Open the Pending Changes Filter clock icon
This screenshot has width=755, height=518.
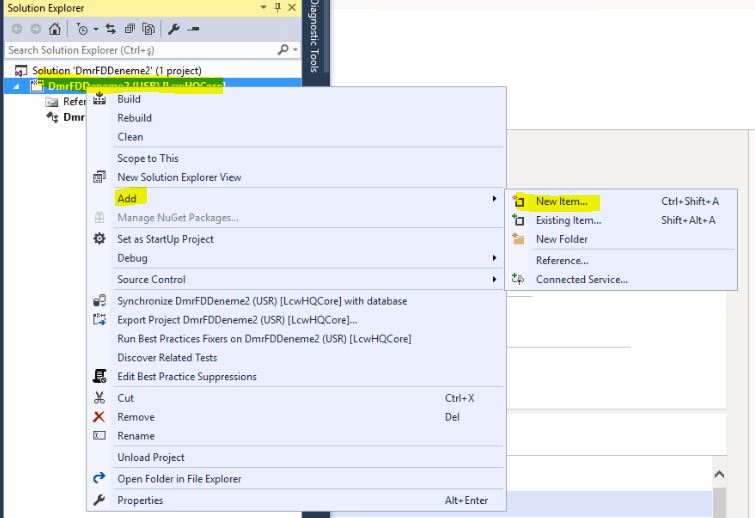[82, 29]
